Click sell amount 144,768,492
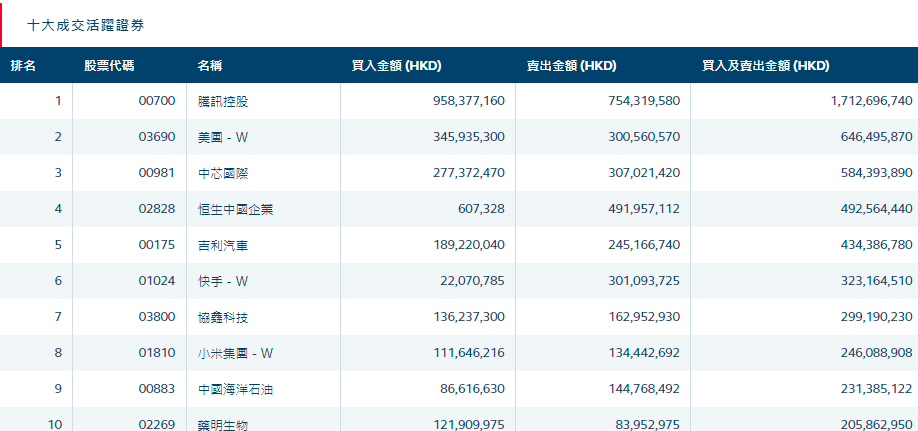Screen dimensions: 918x431 point(645,389)
